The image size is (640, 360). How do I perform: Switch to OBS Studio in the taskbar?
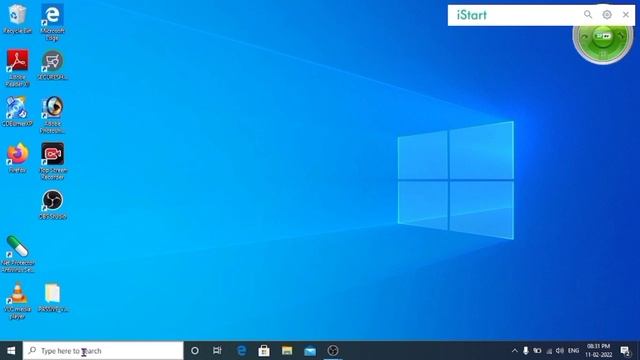333,351
